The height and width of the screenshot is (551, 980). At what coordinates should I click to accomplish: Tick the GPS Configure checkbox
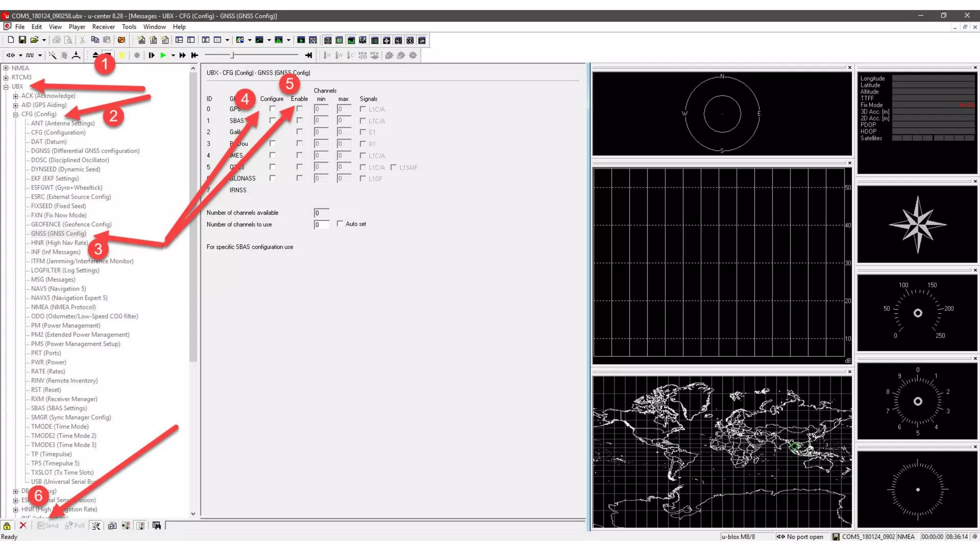[x=272, y=109]
